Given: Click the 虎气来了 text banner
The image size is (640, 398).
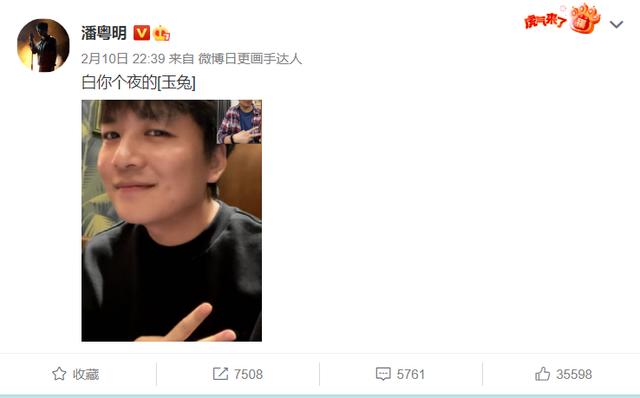Looking at the screenshot, I should point(546,21).
